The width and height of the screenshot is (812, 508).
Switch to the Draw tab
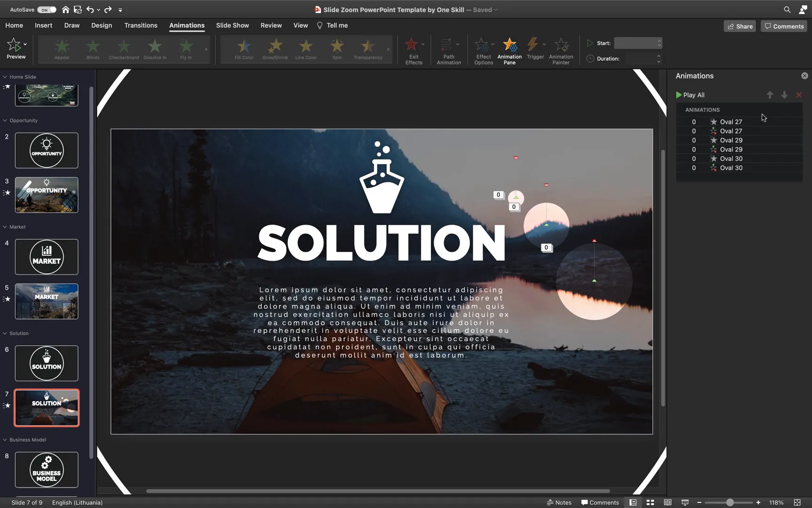(72, 25)
